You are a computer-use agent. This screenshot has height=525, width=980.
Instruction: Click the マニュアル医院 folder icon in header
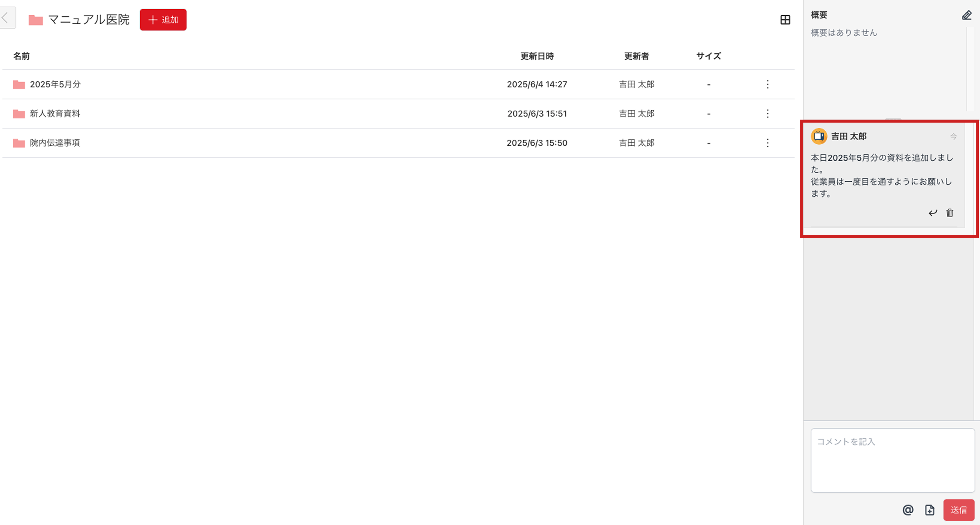36,20
